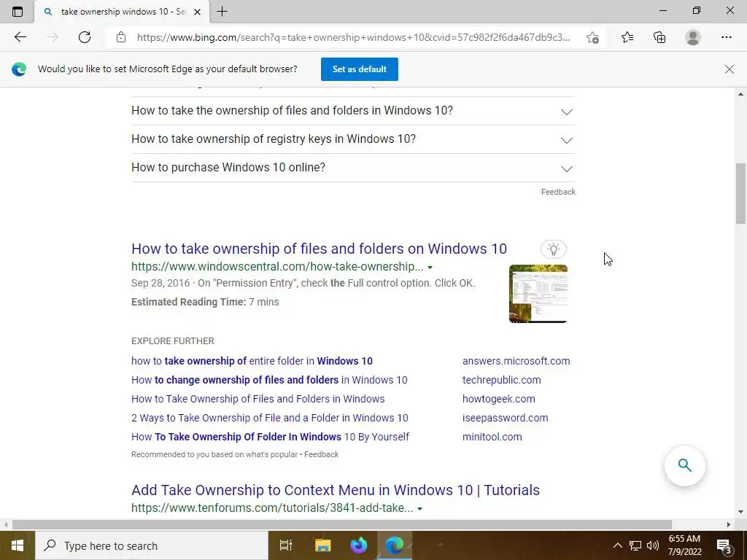Click howtogeek.com source link
The width and height of the screenshot is (747, 560).
pyautogui.click(x=498, y=399)
